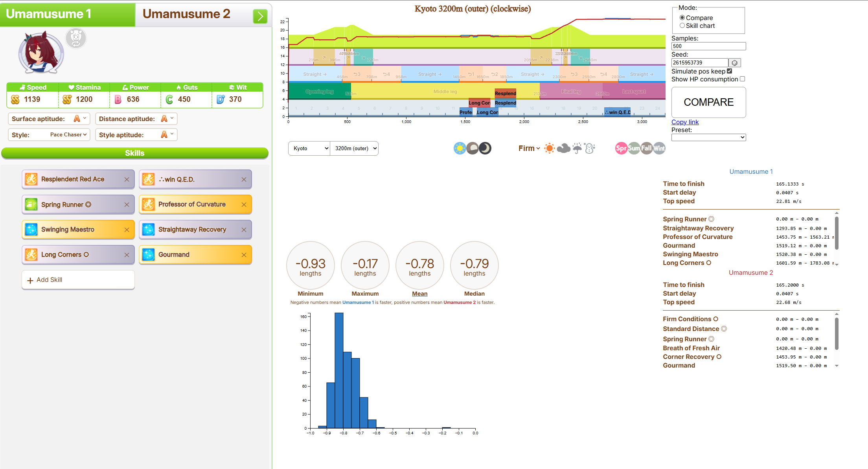Select the night moon icon
Screen dimensions: 868x469
485,148
